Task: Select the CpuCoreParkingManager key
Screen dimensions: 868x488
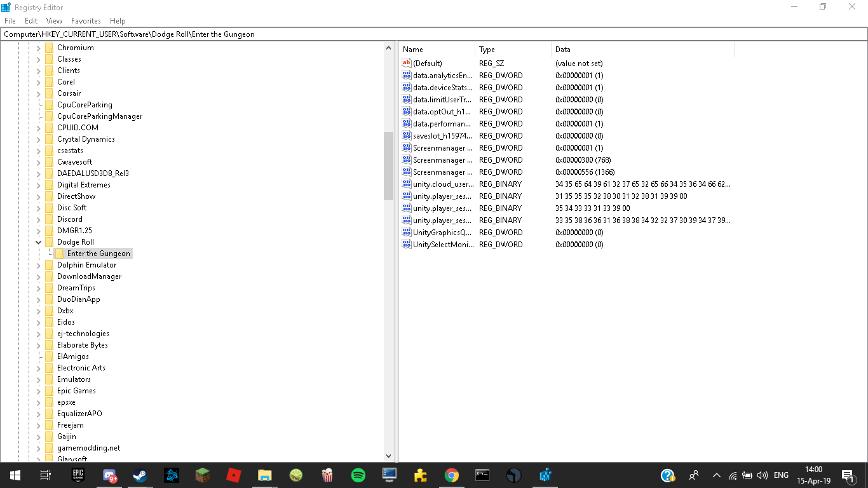Action: pyautogui.click(x=100, y=116)
